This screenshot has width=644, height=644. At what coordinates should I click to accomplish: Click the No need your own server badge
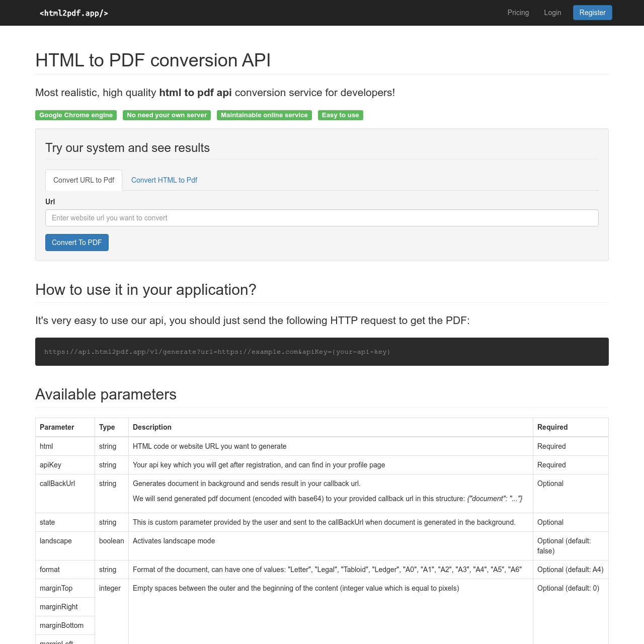coord(167,115)
